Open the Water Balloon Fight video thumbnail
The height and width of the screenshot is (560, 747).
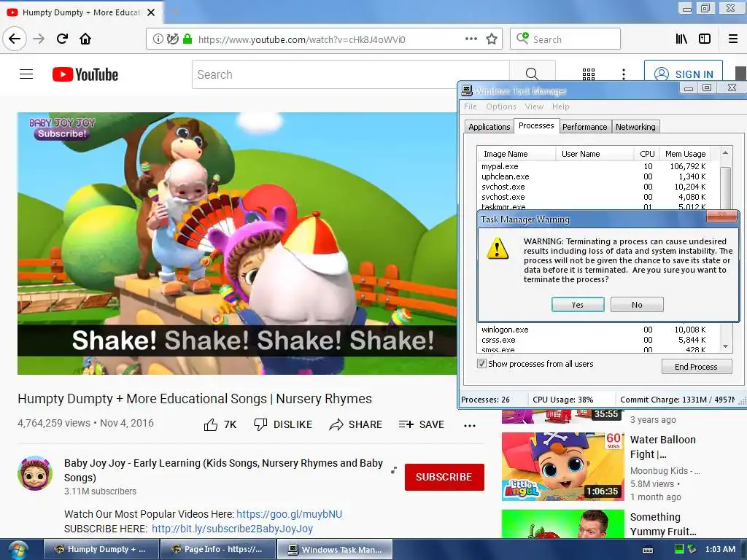tap(562, 466)
